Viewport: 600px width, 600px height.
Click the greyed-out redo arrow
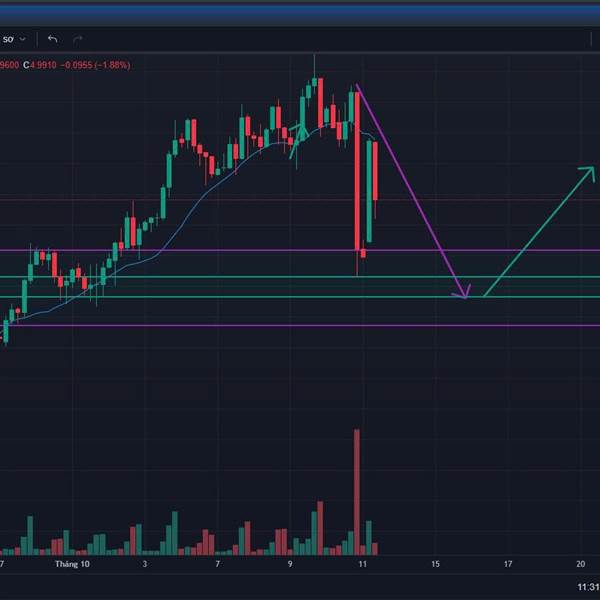(78, 39)
